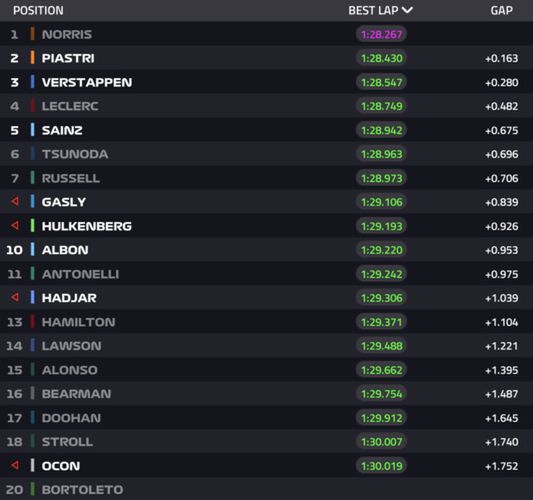
Task: Toggle sort order with Best Lap chevron
Action: point(407,10)
